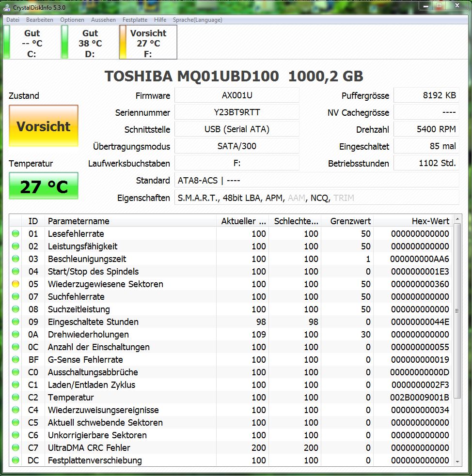472x476 pixels.
Task: Minimize the CrystalDiskInfo window
Action: (426, 6)
